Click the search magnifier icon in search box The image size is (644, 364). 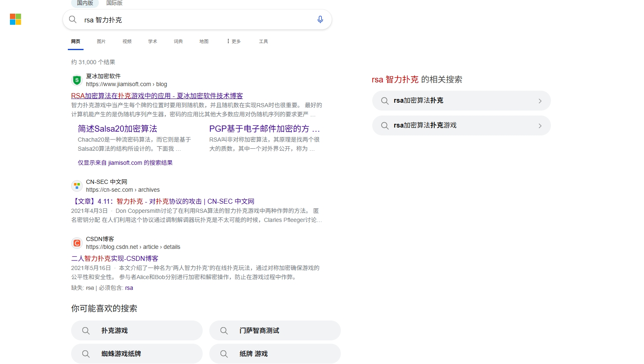[73, 19]
